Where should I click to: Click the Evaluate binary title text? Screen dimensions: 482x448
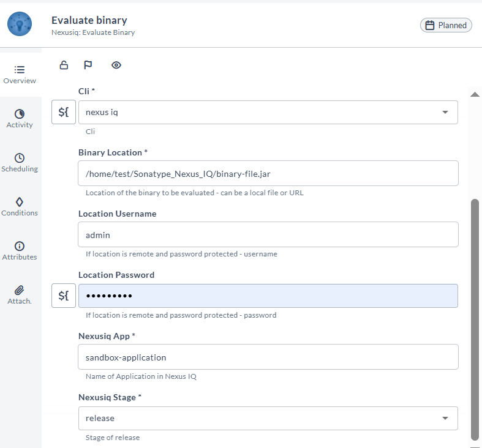[x=89, y=20]
